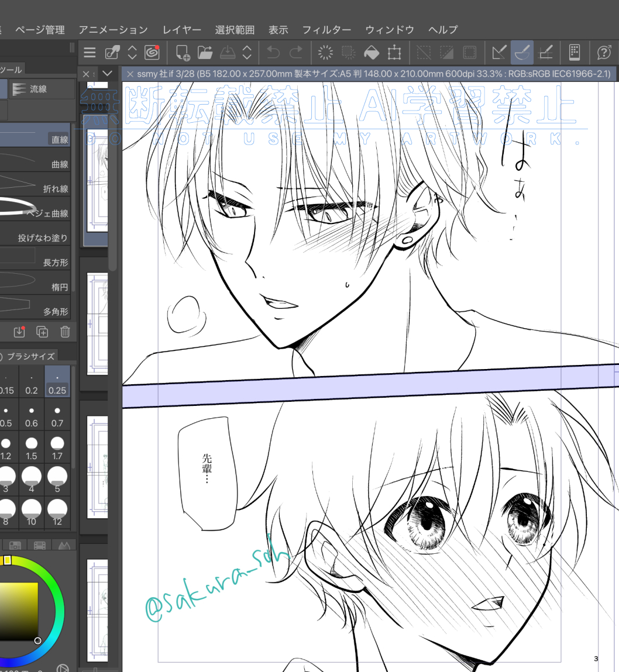
Task: Choose brush size 0.25
Action: tap(57, 382)
